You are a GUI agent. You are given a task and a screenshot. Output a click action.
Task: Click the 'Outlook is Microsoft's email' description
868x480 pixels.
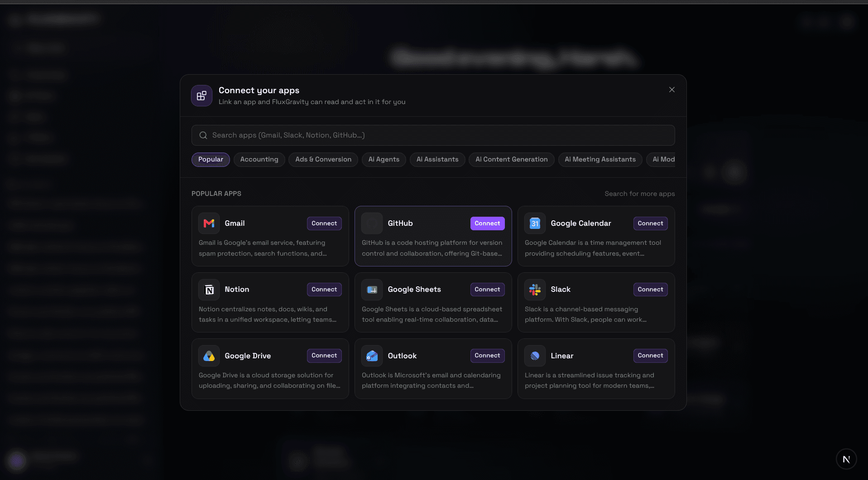pos(431,380)
